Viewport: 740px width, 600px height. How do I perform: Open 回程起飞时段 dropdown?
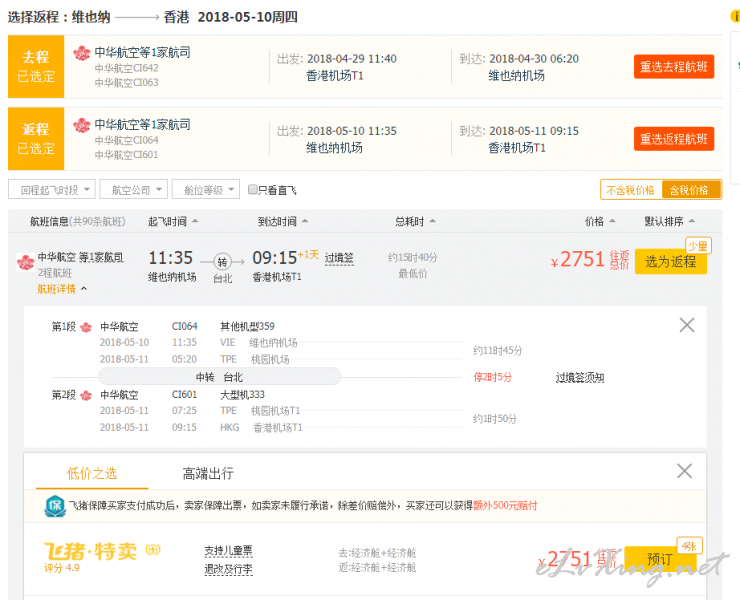coord(52,190)
